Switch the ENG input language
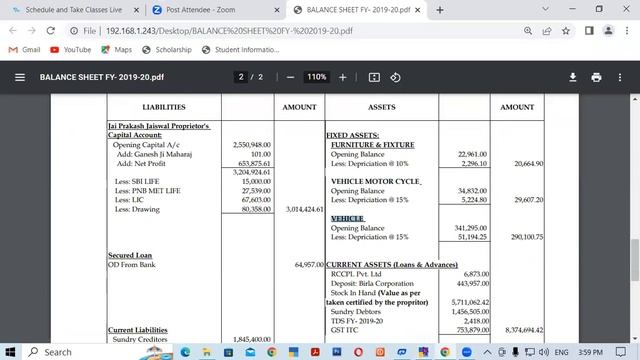 (x=561, y=352)
